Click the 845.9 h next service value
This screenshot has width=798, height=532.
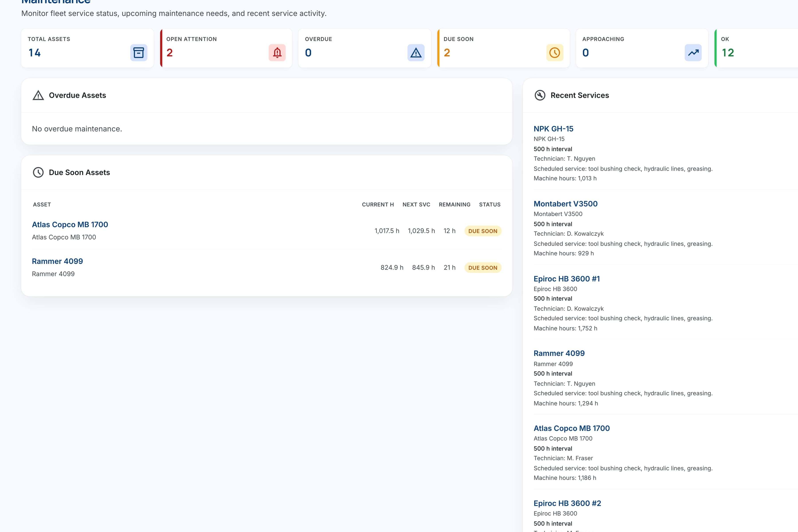pyautogui.click(x=423, y=267)
